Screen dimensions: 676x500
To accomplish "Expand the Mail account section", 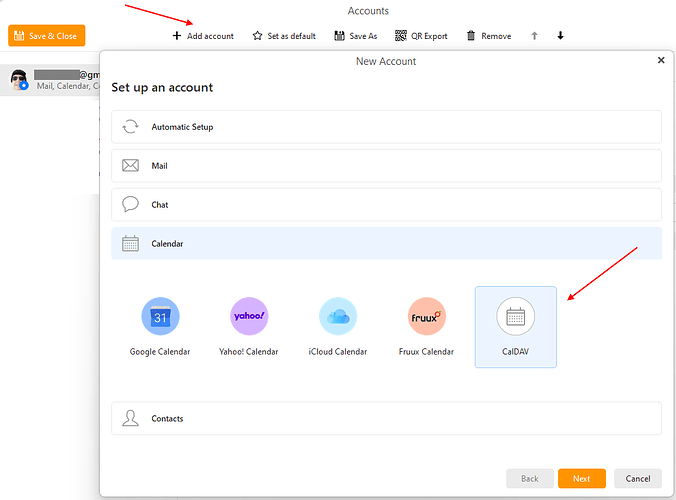I will [x=386, y=166].
